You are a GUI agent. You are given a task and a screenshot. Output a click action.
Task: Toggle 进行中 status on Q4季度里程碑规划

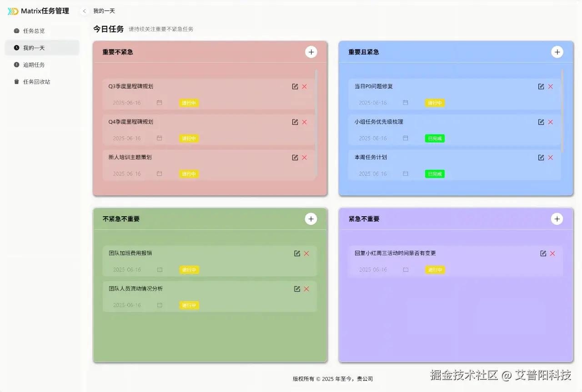point(189,138)
